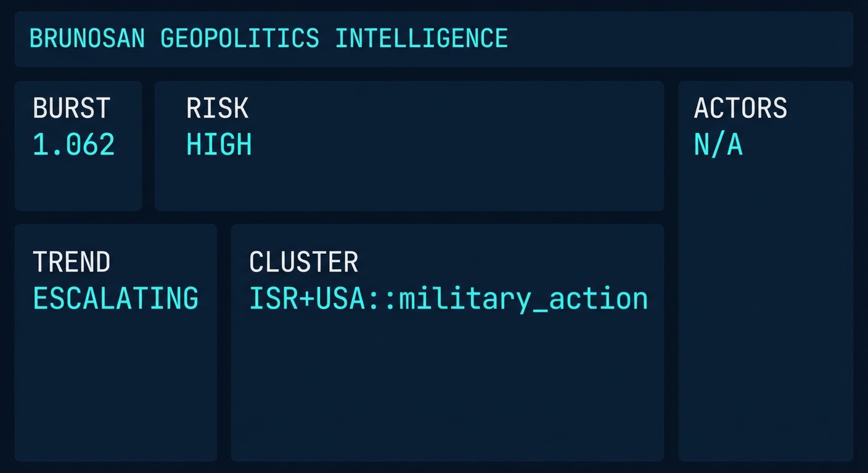This screenshot has width=868, height=473.
Task: Select the ACTORS panel
Action: 766,308
